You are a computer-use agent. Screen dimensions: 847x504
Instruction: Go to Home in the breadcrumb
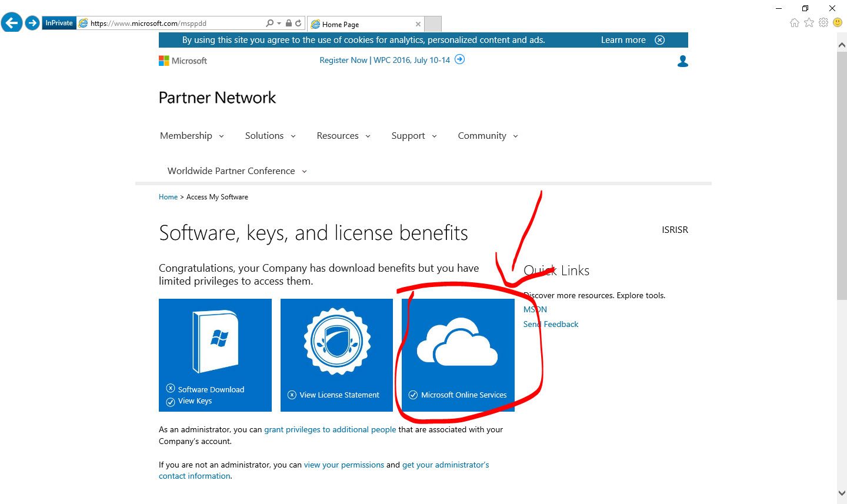pyautogui.click(x=168, y=197)
